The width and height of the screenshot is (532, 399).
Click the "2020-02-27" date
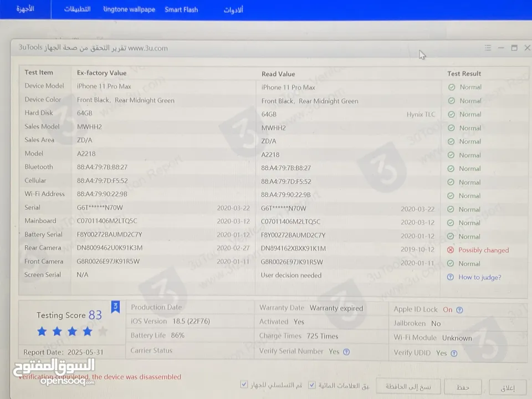pos(233,248)
